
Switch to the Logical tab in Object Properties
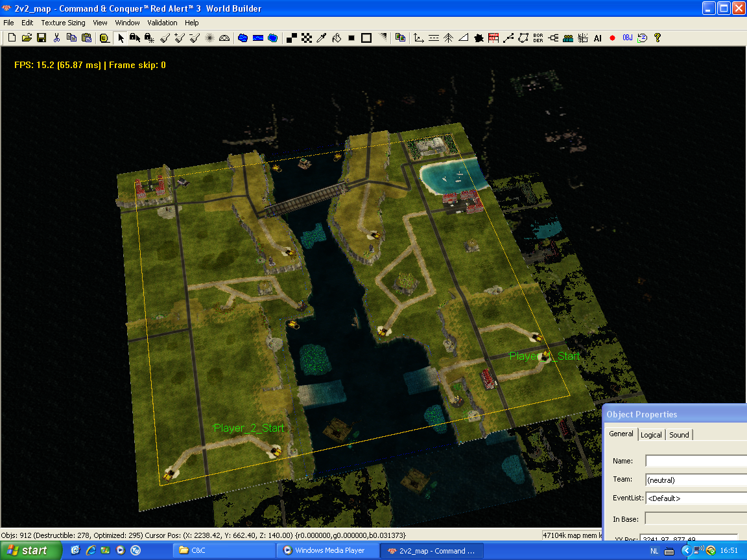[651, 435]
